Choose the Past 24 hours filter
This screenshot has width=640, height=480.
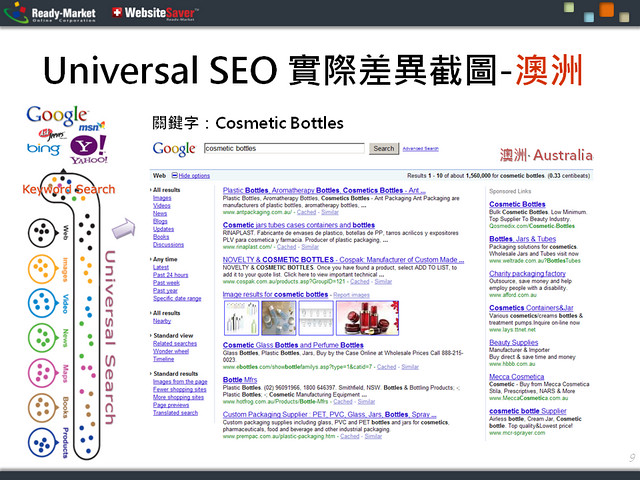(x=171, y=275)
